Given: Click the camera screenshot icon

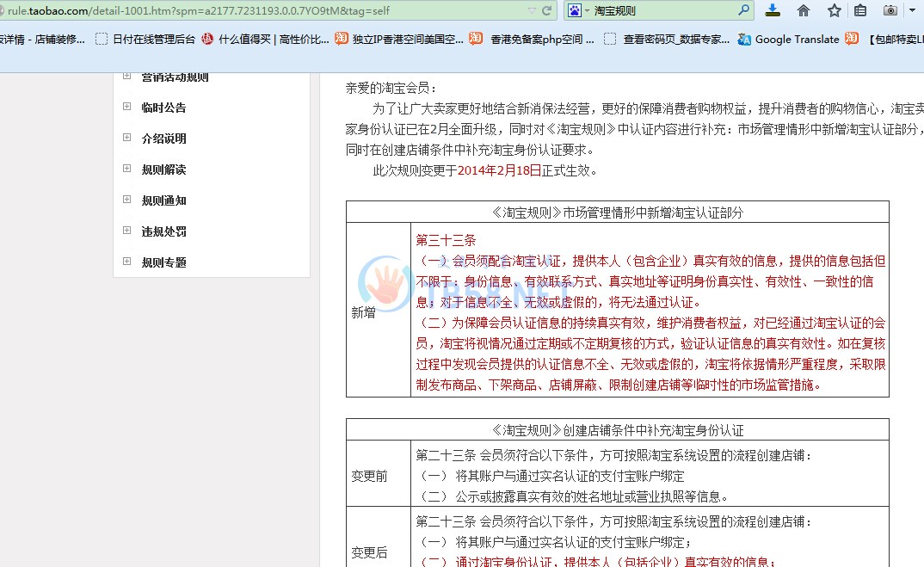Looking at the screenshot, I should coord(890,10).
